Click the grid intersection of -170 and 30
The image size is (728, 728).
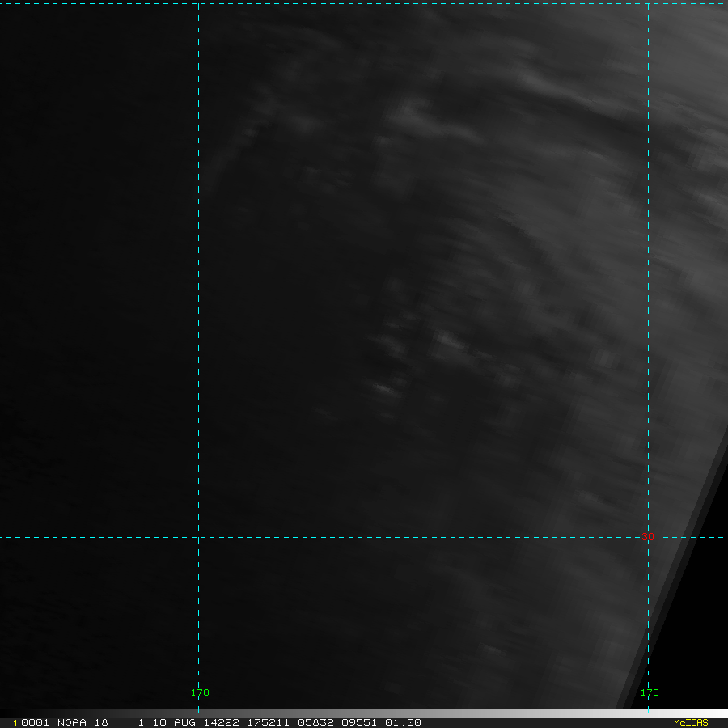click(x=198, y=537)
